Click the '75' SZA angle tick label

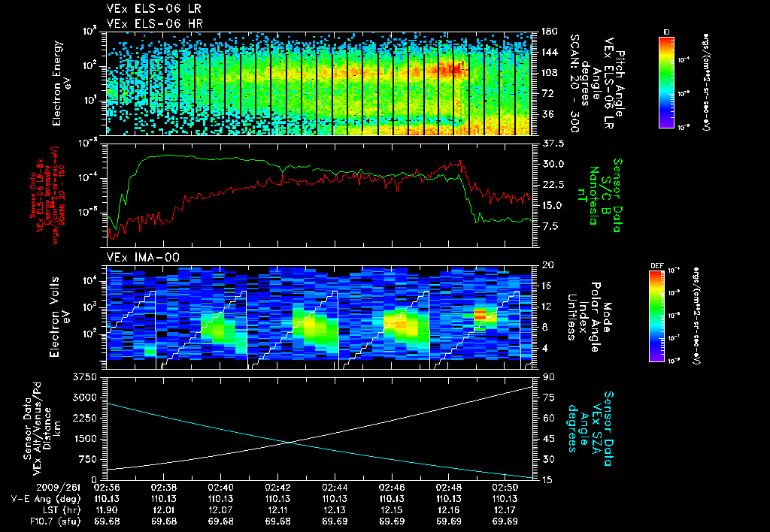549,397
